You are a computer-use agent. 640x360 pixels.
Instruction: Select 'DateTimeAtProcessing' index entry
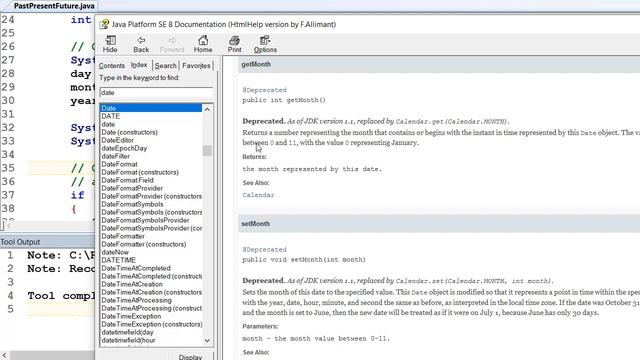(136, 300)
